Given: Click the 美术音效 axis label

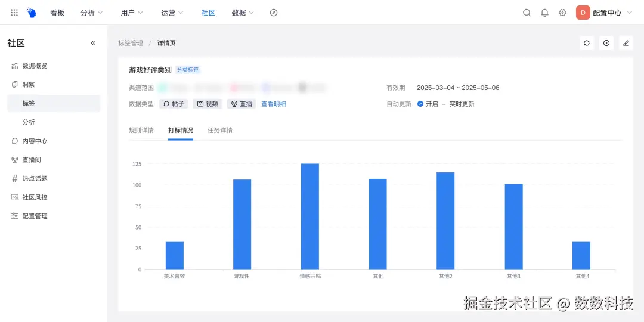Looking at the screenshot, I should pos(175,277).
